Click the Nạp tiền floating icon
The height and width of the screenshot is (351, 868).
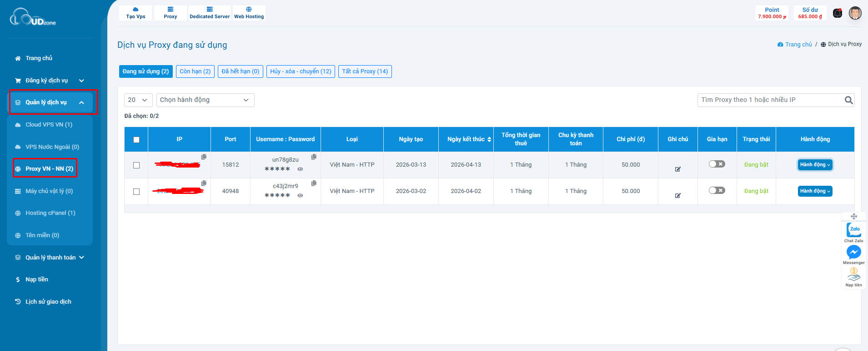853,275
